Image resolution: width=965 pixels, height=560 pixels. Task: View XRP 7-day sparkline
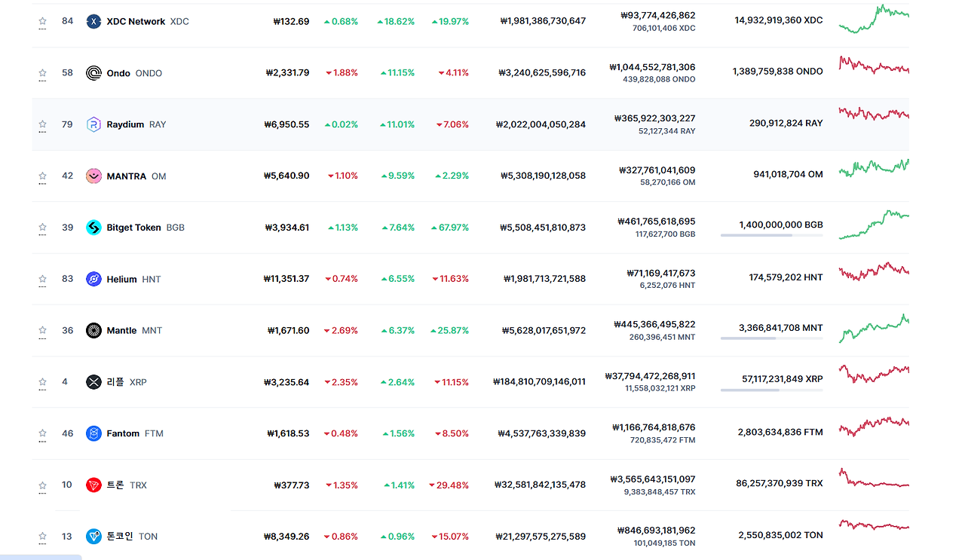pos(874,373)
